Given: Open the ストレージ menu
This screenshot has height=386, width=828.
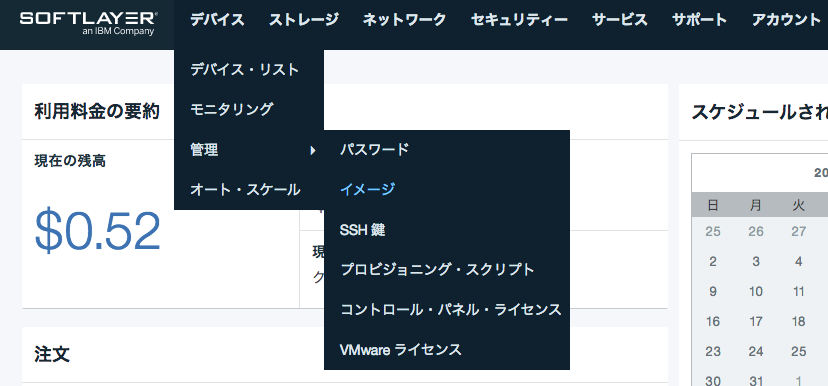Looking at the screenshot, I should tap(304, 20).
